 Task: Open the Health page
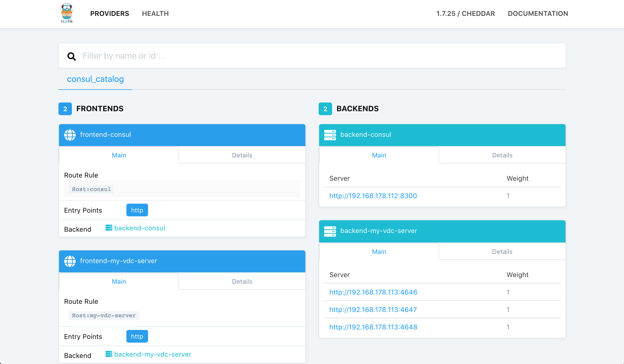(x=155, y=13)
